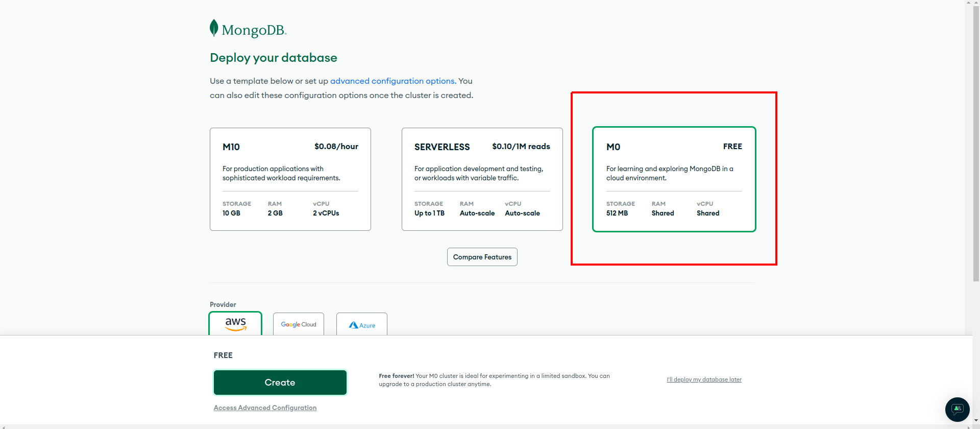Click the Deploy your database heading

[274, 58]
